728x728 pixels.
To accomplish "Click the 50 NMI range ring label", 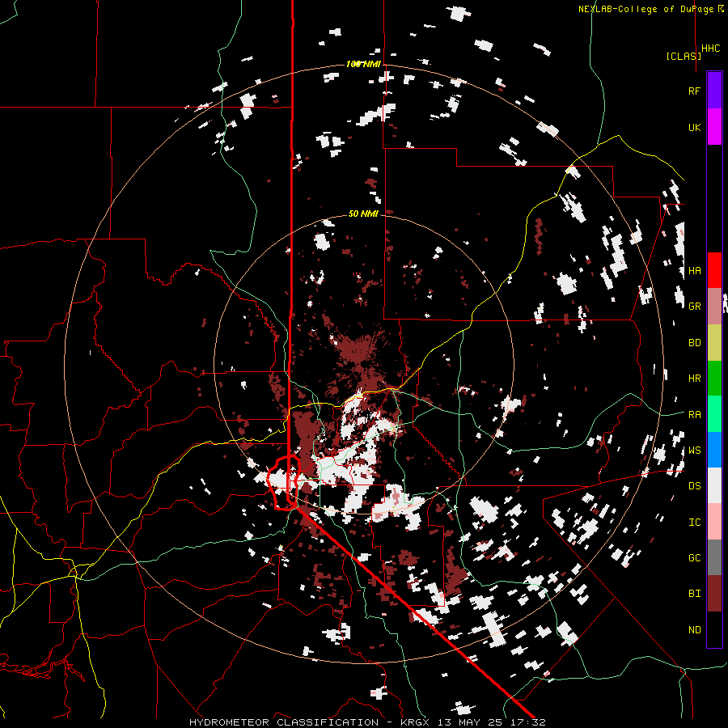I will pyautogui.click(x=363, y=214).
